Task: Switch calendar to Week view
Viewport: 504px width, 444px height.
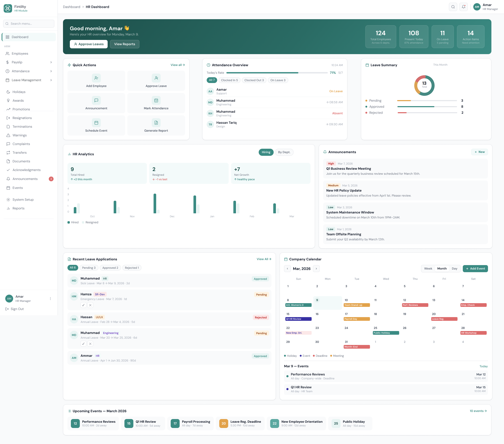Action: (x=428, y=269)
